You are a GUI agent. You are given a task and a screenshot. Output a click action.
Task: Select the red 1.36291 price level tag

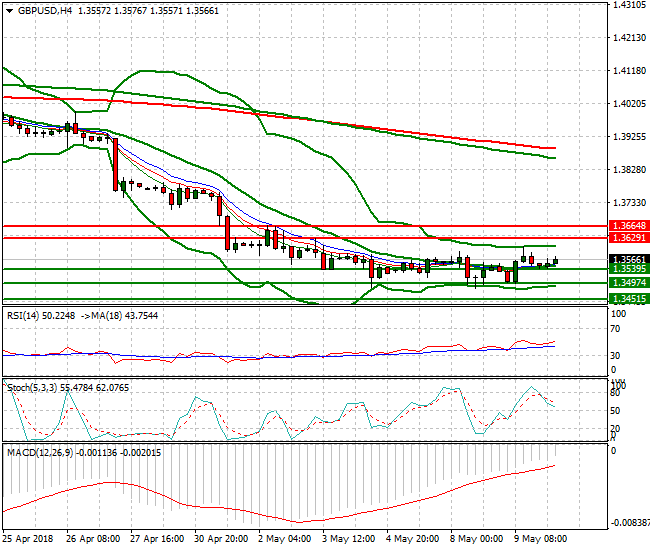629,237
